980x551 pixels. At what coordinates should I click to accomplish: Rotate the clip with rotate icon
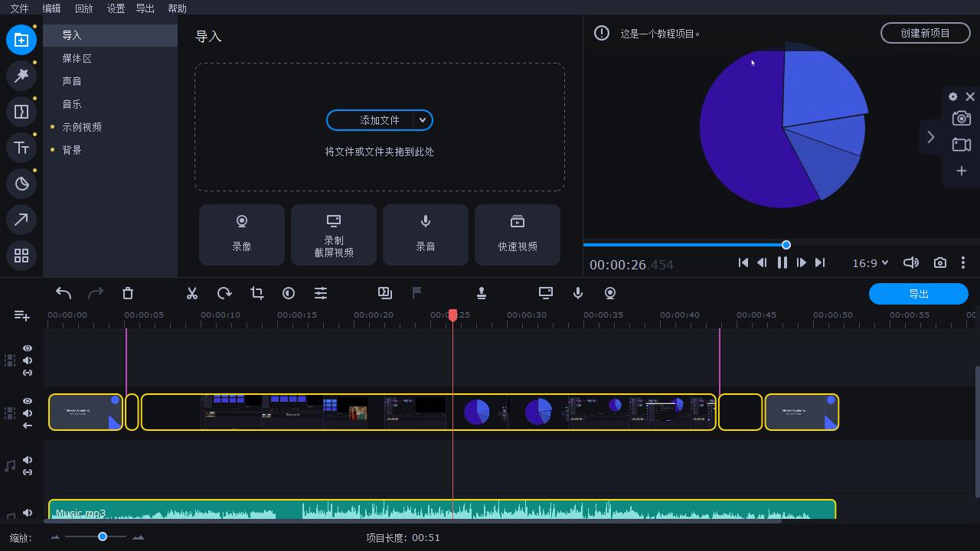tap(224, 293)
